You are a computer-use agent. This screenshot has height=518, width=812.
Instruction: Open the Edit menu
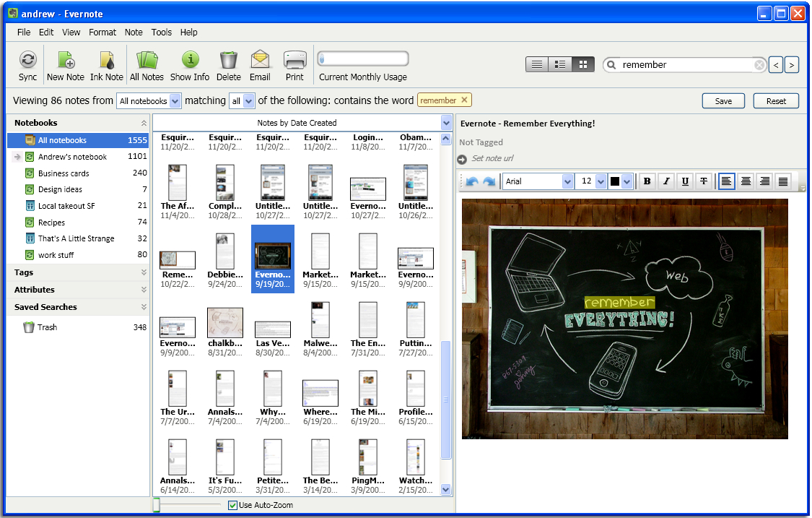pos(46,32)
